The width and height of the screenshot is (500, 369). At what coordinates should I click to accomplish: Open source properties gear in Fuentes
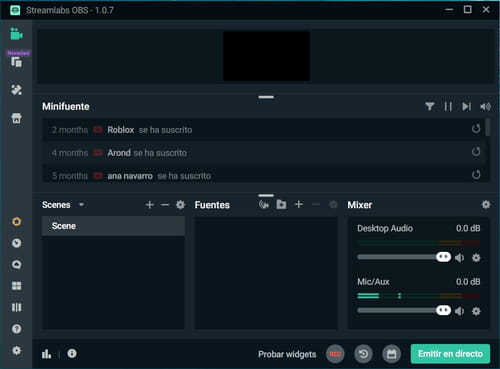tap(333, 204)
